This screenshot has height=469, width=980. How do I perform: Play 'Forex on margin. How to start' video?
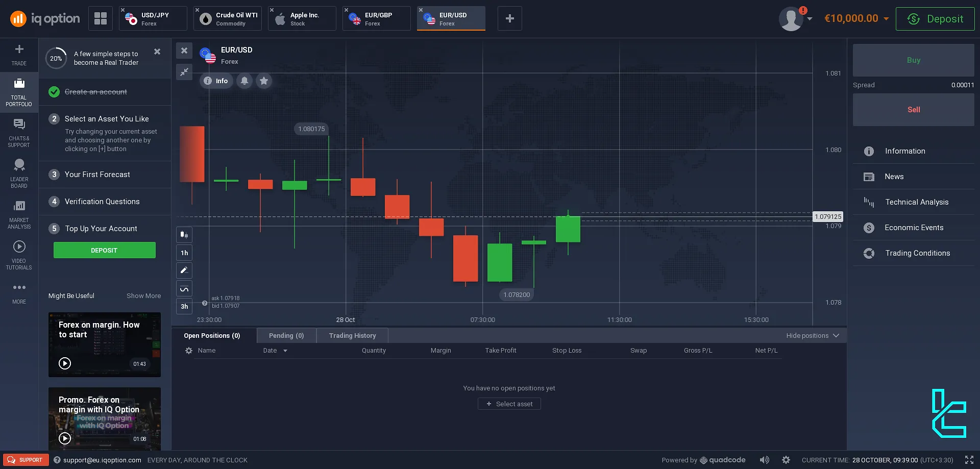coord(65,363)
